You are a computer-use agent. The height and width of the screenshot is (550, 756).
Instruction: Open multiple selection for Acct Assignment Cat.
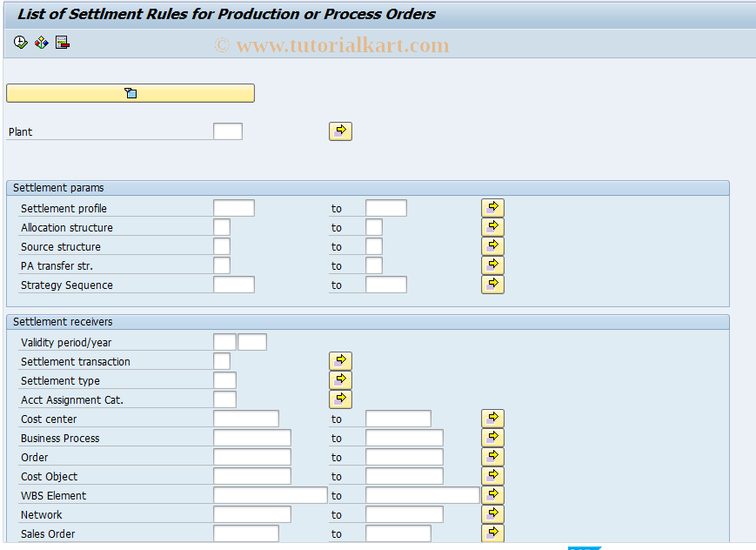(340, 399)
